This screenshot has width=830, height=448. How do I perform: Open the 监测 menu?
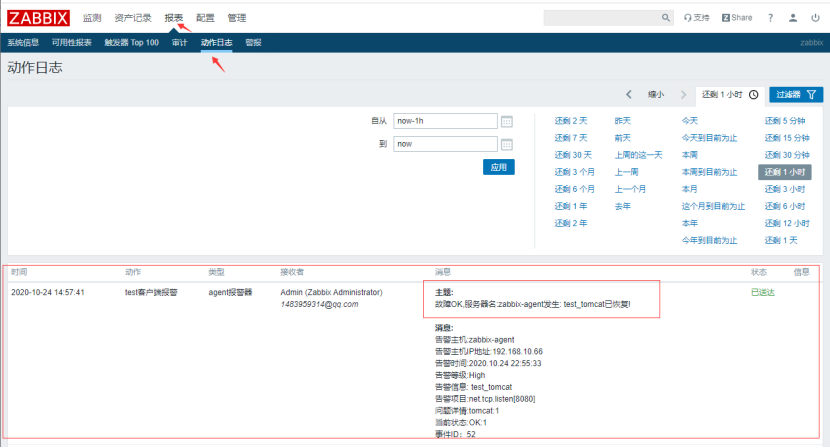pos(92,18)
